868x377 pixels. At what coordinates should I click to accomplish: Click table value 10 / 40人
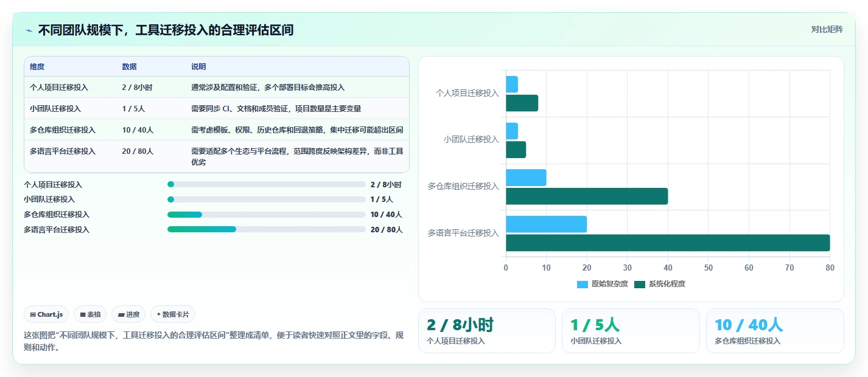coord(138,130)
